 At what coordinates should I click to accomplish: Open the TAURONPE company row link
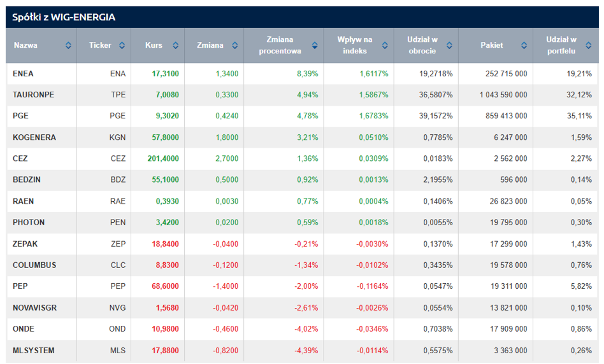pos(33,95)
